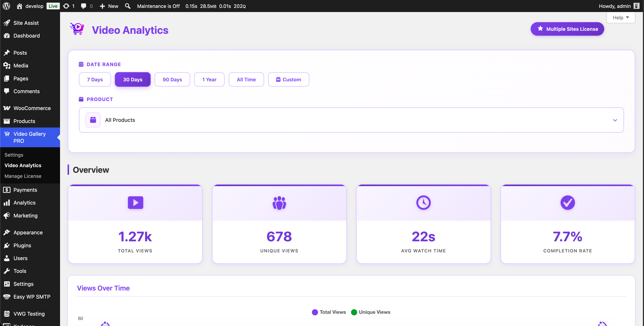
Task: Expand the Howdy admin user menu
Action: pyautogui.click(x=616, y=6)
